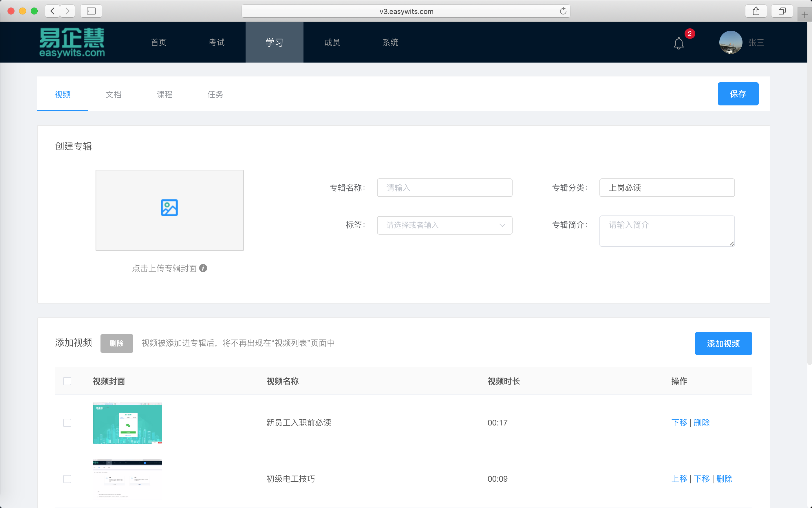Open the user avatar profile picture

click(x=730, y=42)
